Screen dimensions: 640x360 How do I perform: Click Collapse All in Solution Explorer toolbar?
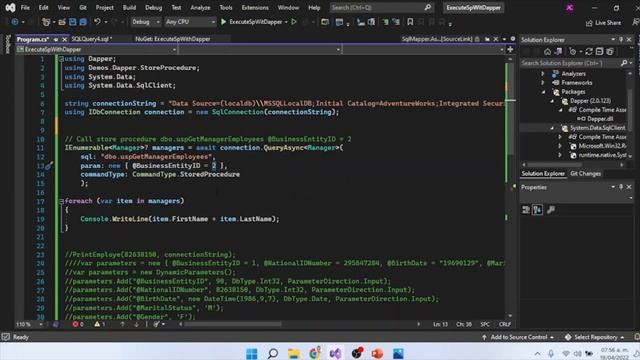pyautogui.click(x=599, y=51)
